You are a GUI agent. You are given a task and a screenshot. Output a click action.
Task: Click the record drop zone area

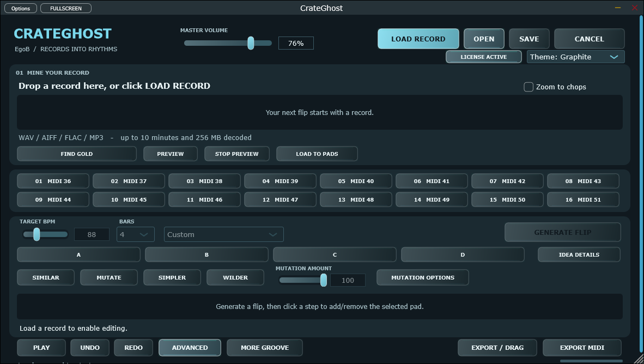(319, 113)
